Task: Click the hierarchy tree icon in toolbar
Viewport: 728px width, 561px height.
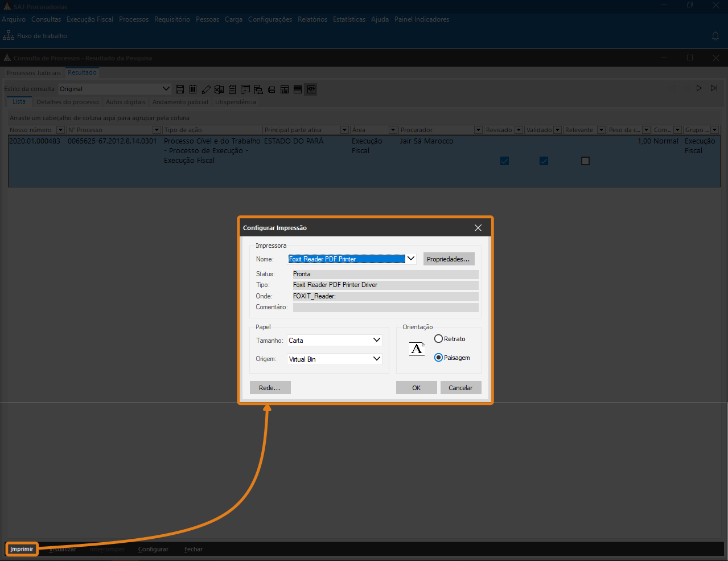Action: (x=258, y=89)
